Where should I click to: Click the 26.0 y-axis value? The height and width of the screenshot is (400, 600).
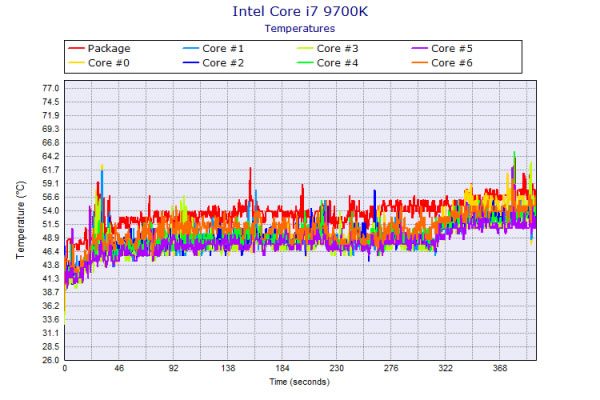[x=51, y=360]
